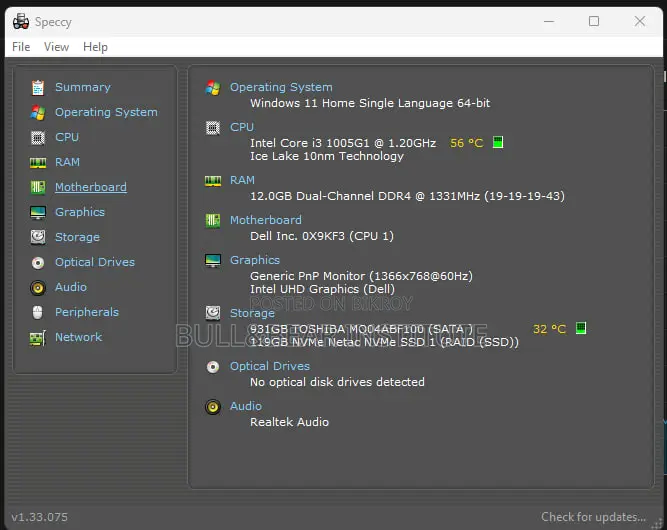Open the File menu
The width and height of the screenshot is (667, 530).
pos(21,47)
